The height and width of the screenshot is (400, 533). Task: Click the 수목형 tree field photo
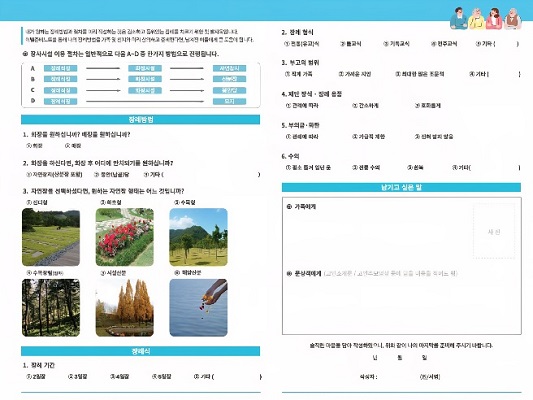[x=199, y=237]
